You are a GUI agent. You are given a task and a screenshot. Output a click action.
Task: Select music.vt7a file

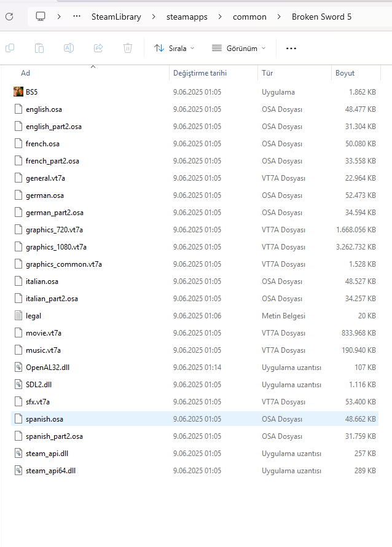pyautogui.click(x=43, y=350)
